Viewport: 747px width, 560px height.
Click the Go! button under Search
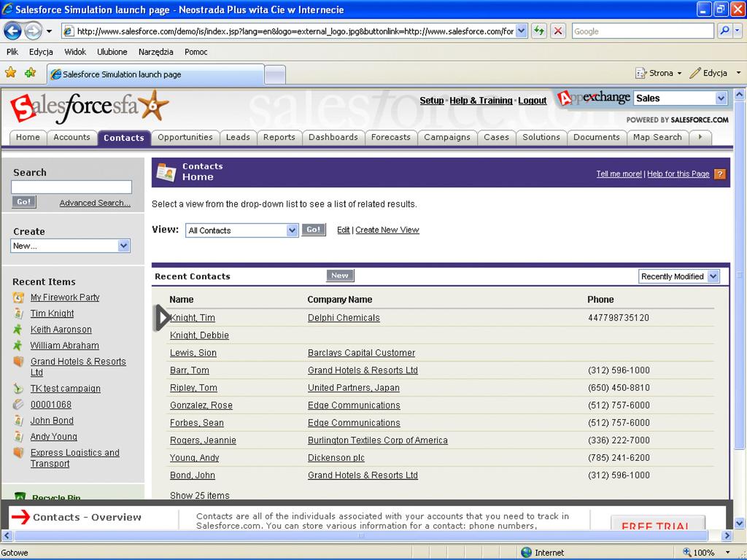click(24, 201)
